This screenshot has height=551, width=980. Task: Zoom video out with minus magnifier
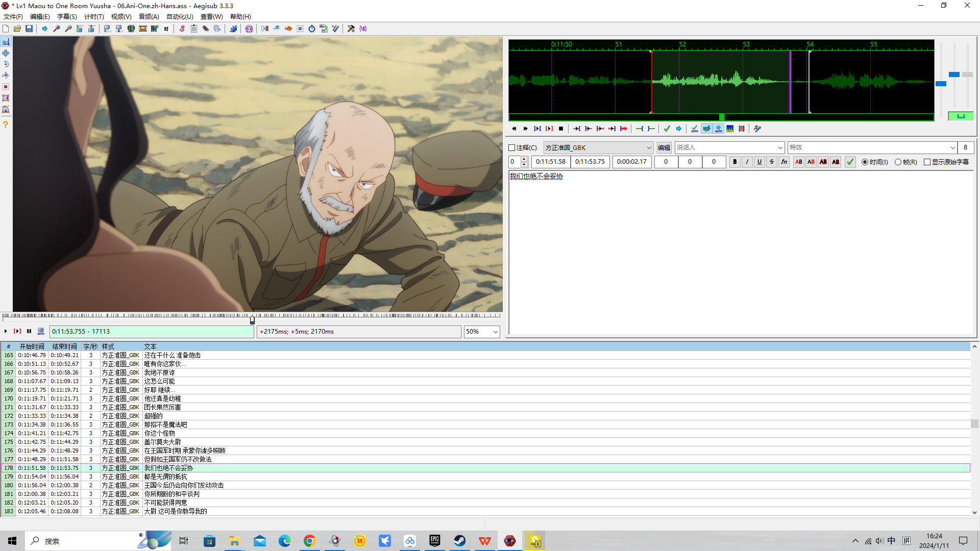point(68,29)
